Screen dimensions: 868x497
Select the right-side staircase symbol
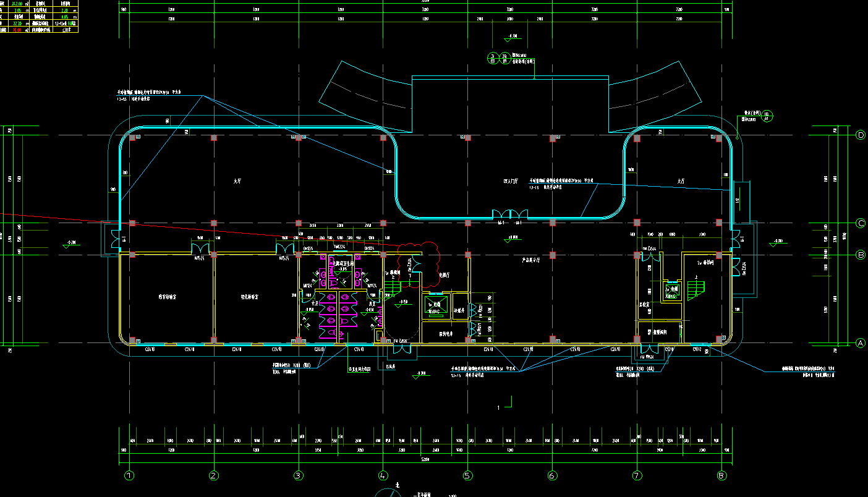coord(696,288)
